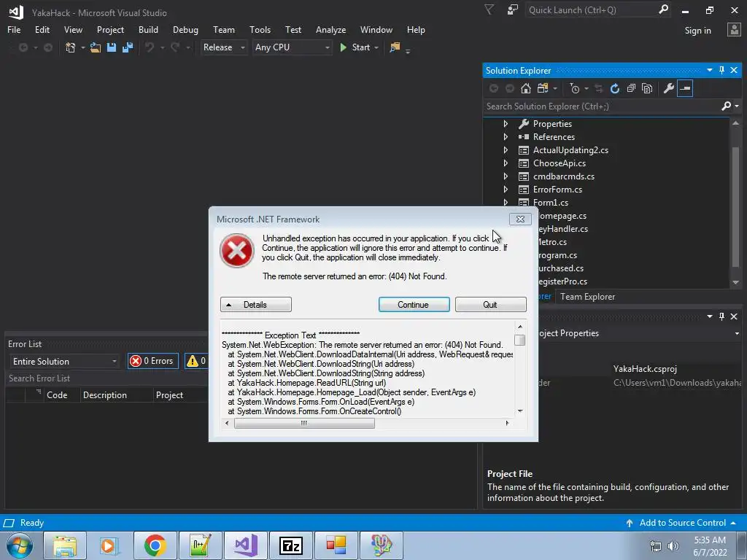
Task: Open the File menu
Action: click(14, 29)
